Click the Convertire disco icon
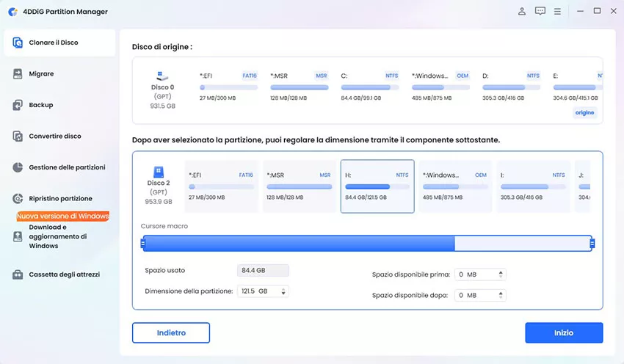 18,136
